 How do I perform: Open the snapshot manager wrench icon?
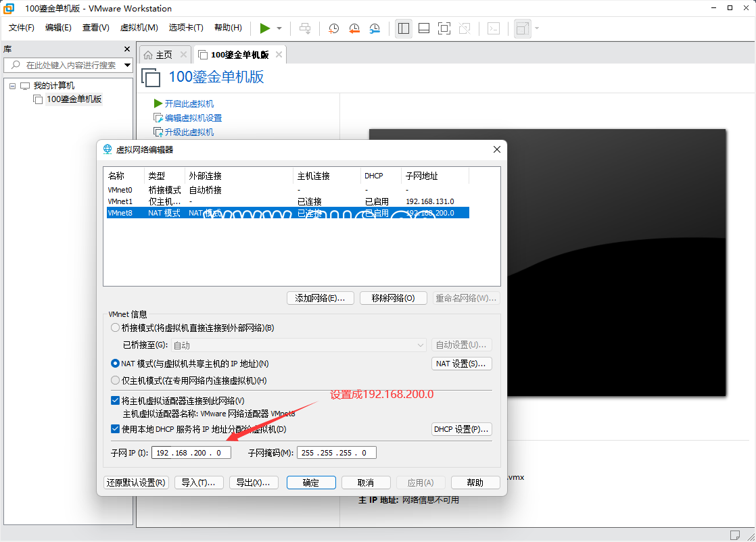[375, 28]
